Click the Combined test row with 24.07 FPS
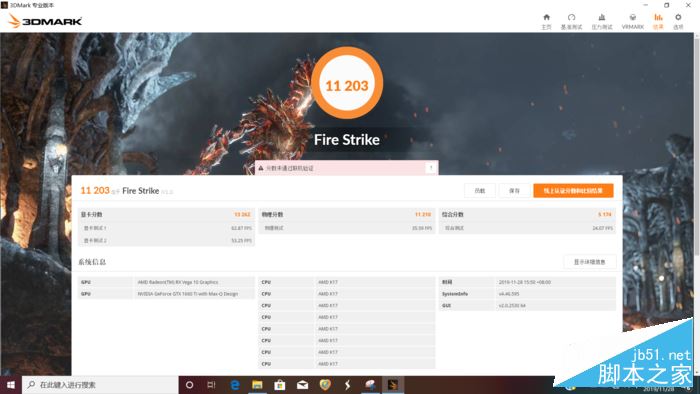700x394 pixels. (527, 228)
